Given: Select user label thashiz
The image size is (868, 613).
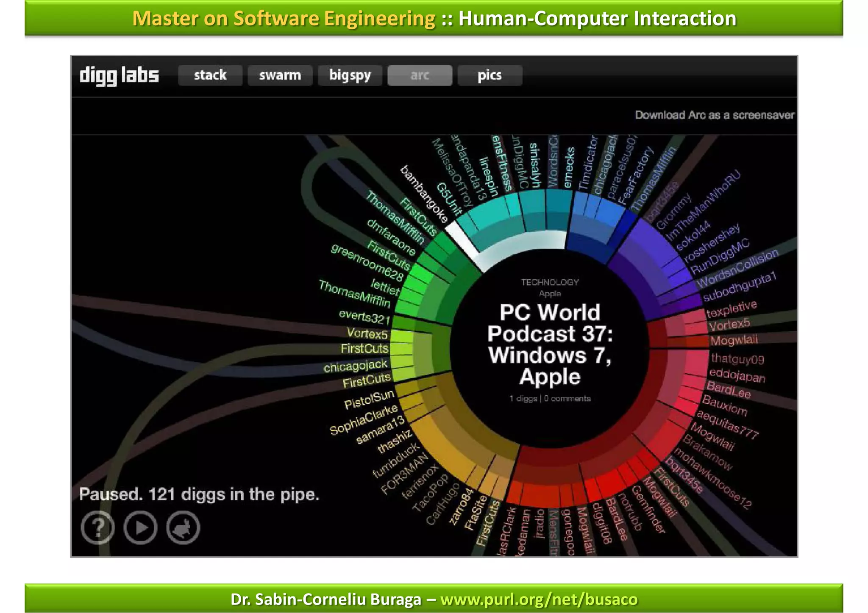Looking at the screenshot, I should 395,441.
